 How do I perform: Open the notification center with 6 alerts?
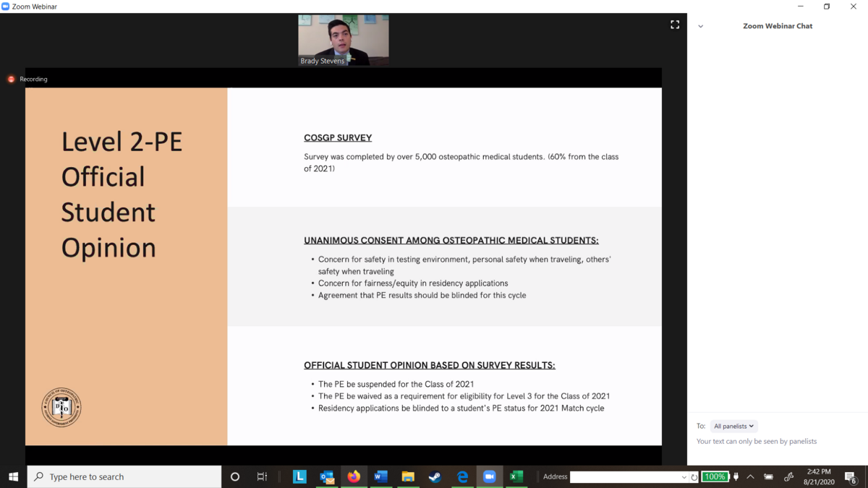coord(851,477)
